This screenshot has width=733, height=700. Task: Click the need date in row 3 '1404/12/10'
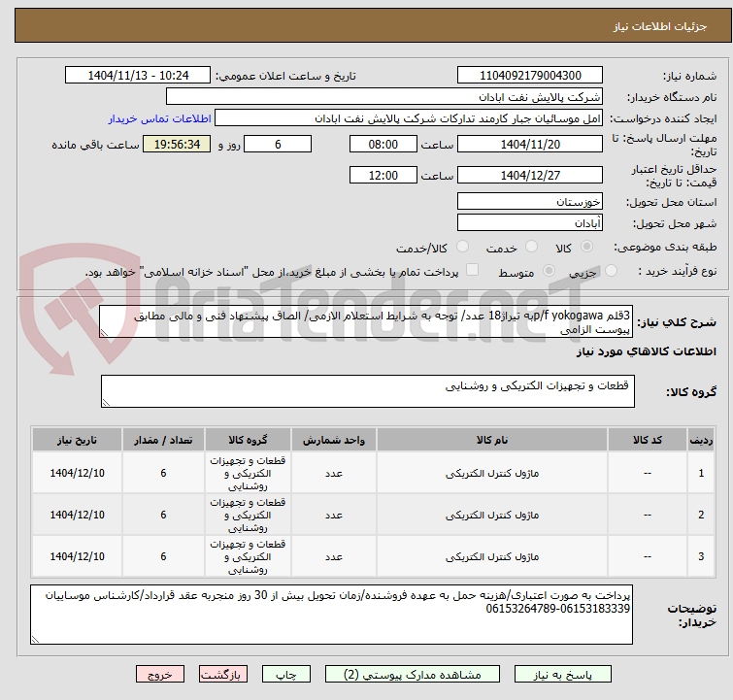click(x=77, y=556)
